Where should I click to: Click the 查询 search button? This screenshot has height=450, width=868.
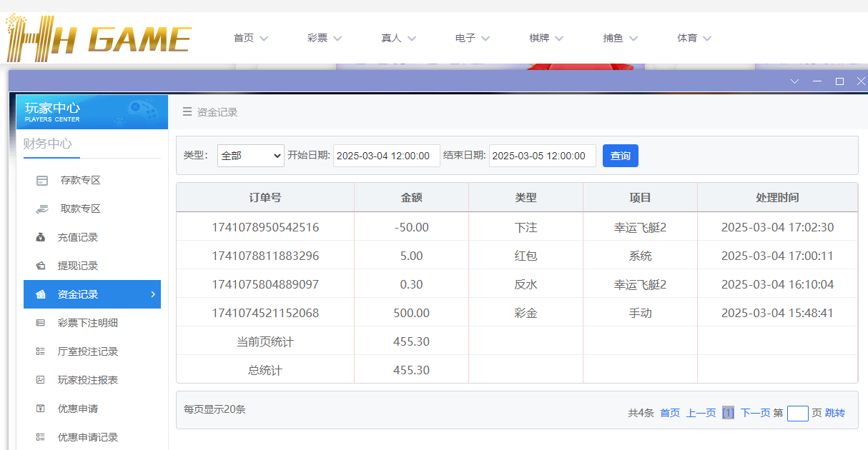coord(620,155)
